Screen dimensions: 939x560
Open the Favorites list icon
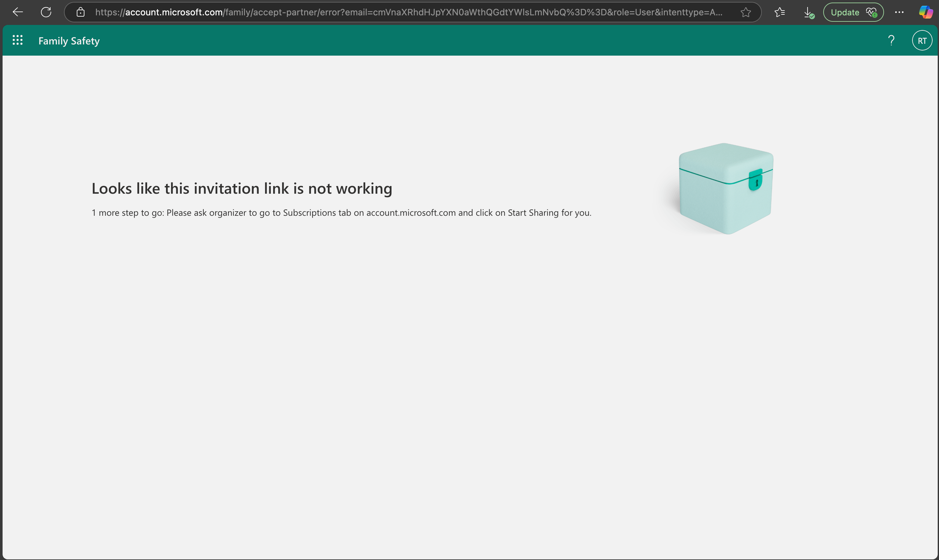click(x=779, y=12)
